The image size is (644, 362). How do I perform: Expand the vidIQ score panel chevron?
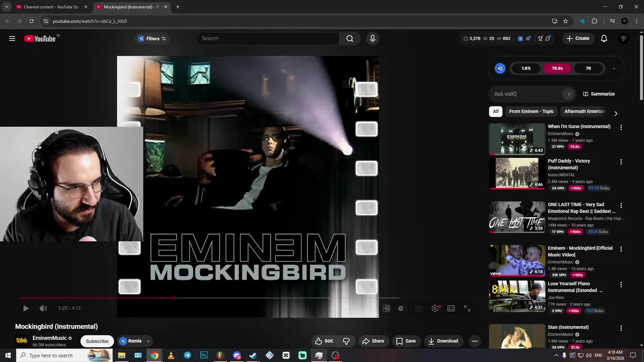point(614,68)
